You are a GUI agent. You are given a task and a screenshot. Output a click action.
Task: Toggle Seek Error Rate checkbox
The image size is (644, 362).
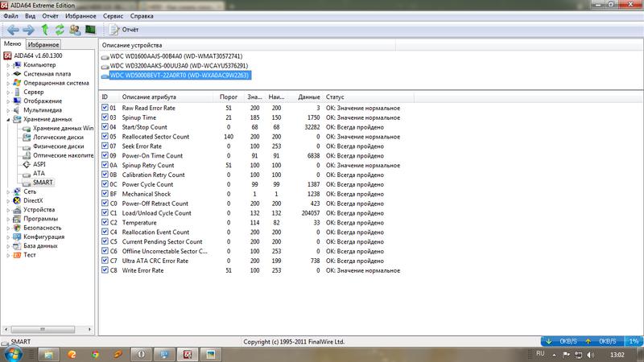point(105,146)
